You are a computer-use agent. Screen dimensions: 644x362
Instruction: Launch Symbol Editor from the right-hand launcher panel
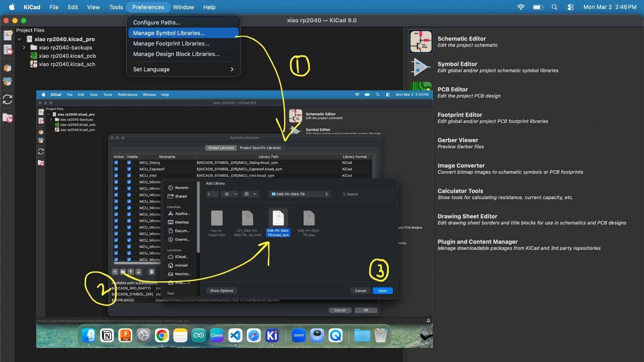[x=421, y=67]
